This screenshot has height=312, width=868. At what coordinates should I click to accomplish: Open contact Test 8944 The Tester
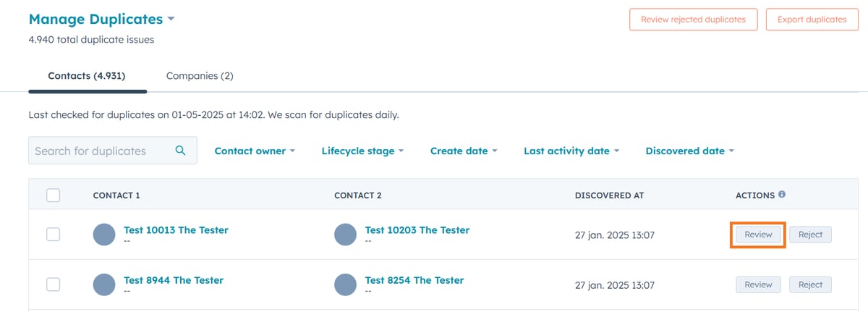(x=174, y=280)
